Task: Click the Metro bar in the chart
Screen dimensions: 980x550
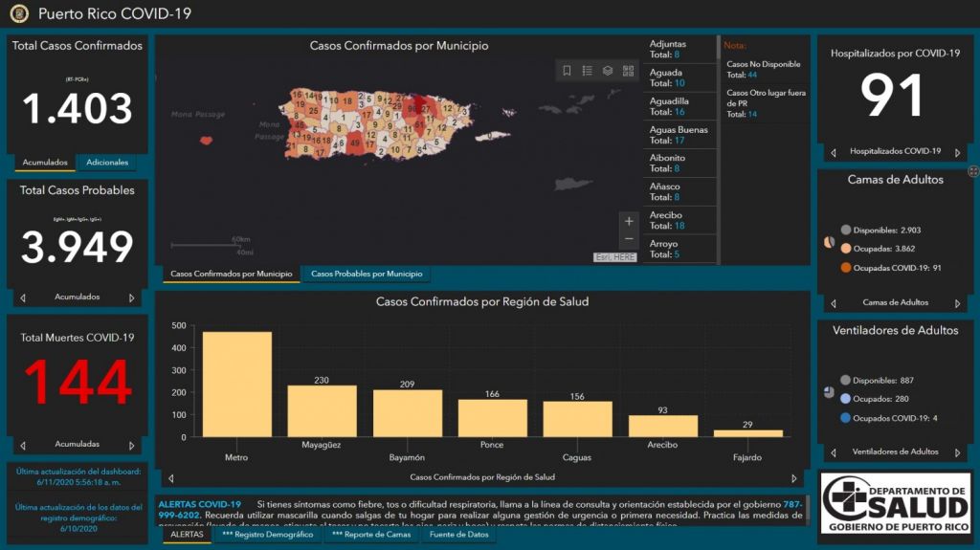Action: [x=236, y=384]
